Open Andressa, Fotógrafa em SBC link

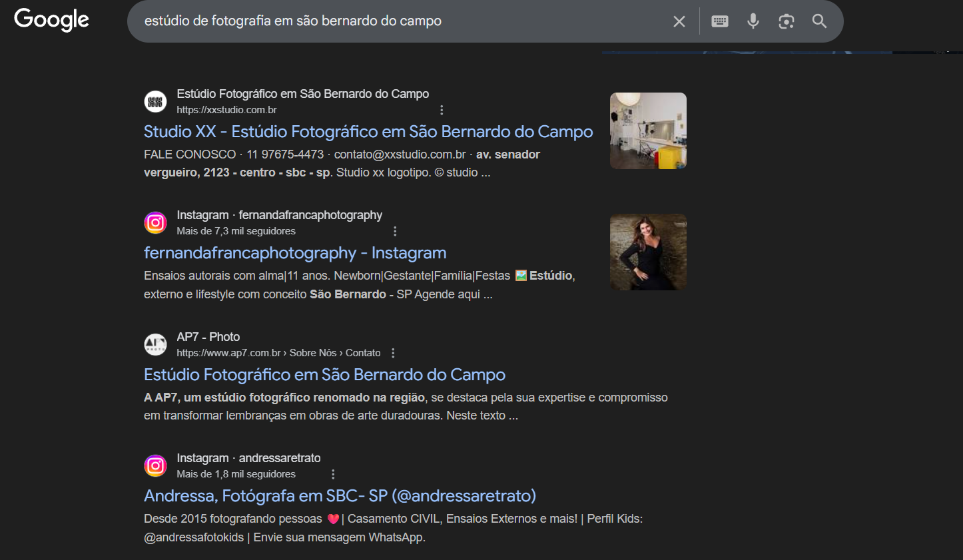click(x=340, y=496)
